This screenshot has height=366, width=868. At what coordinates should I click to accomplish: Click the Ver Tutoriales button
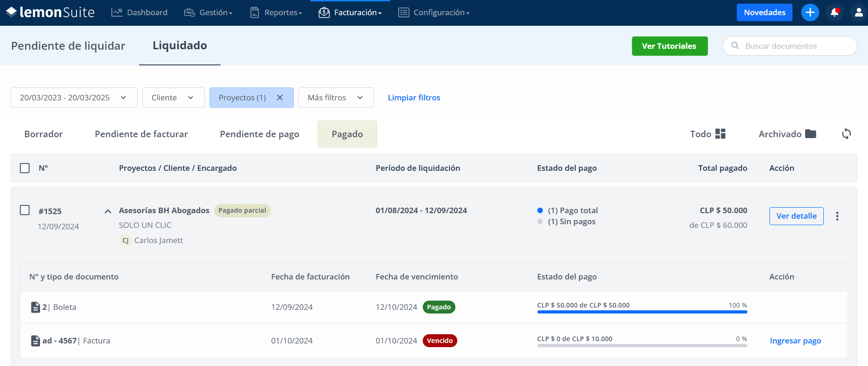(670, 46)
